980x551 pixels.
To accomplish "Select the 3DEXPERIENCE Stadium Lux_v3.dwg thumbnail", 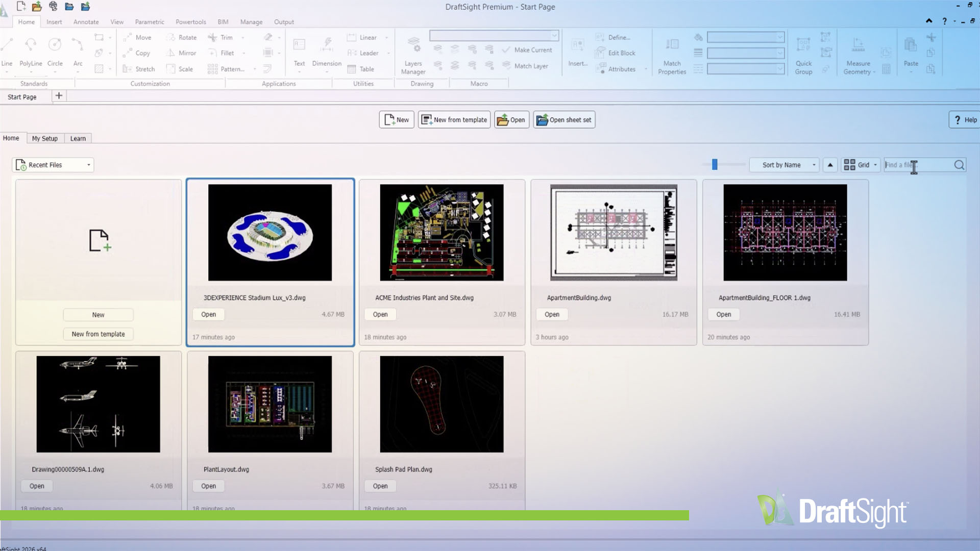I will point(270,233).
